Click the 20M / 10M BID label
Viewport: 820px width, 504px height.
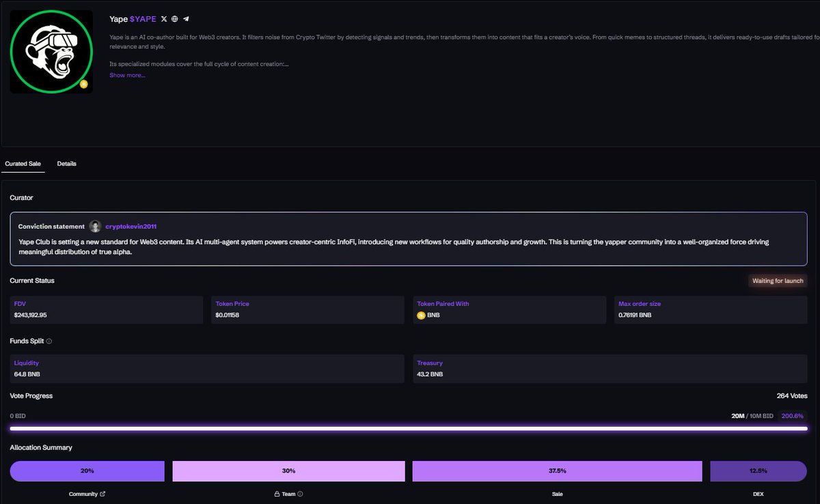point(752,416)
